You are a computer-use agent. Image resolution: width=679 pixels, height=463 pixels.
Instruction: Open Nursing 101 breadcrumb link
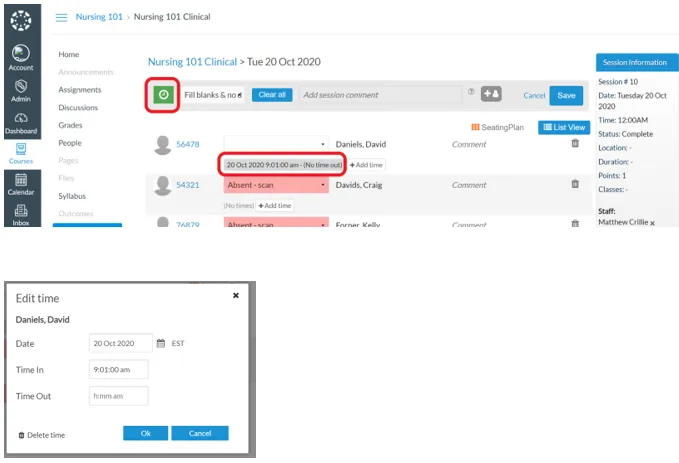point(99,17)
